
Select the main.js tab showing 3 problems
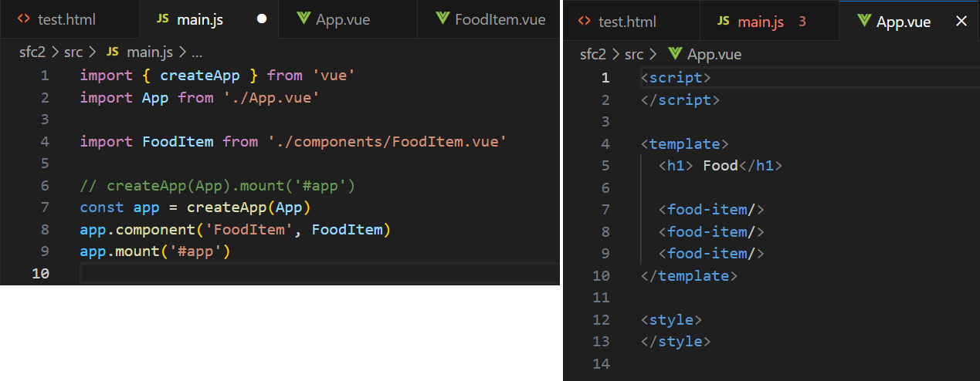point(761,22)
